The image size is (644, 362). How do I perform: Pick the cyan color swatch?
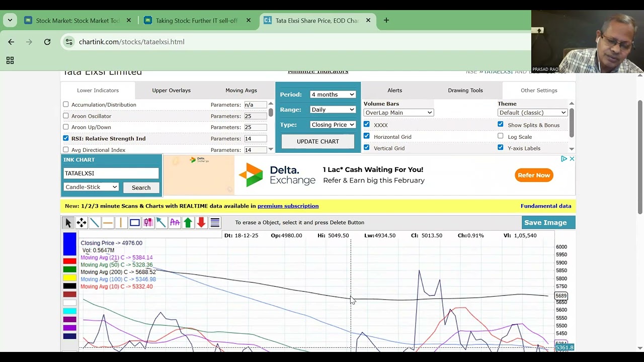69,311
